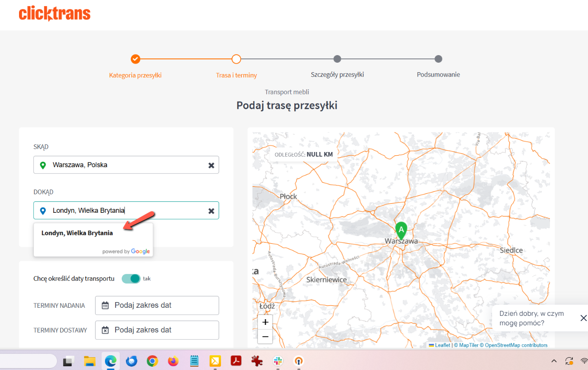
Task: Close the chat help popup
Action: pos(583,318)
